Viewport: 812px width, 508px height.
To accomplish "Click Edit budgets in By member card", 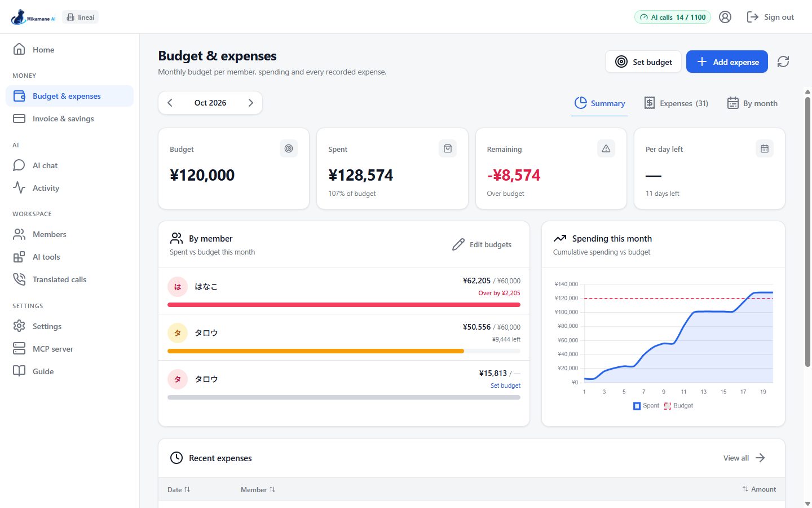I will coord(482,244).
